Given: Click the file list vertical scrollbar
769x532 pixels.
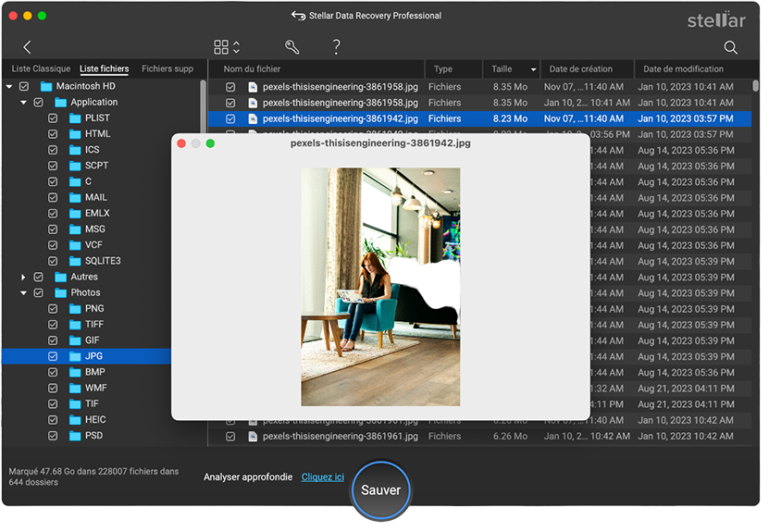Looking at the screenshot, I should click(x=755, y=86).
